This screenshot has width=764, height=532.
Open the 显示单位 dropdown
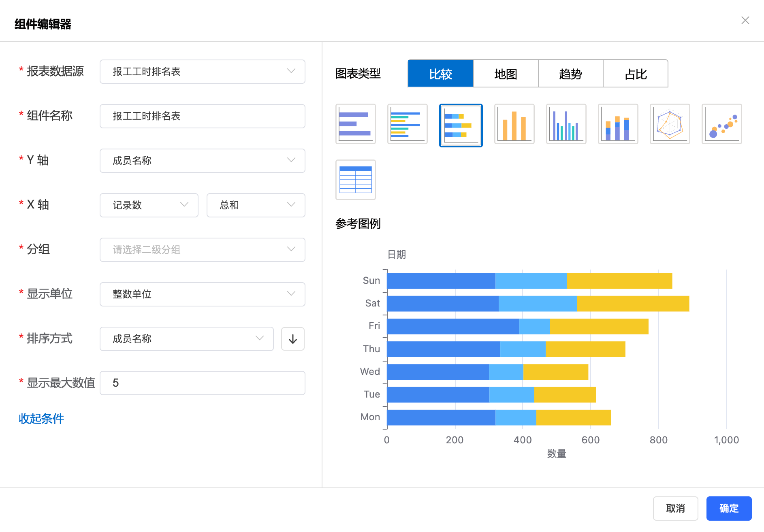point(202,294)
